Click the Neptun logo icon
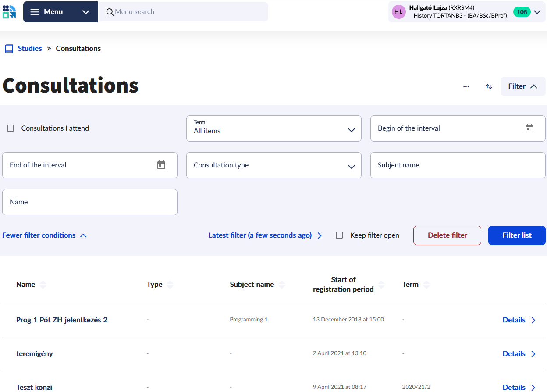The height and width of the screenshot is (392, 547). pyautogui.click(x=9, y=12)
